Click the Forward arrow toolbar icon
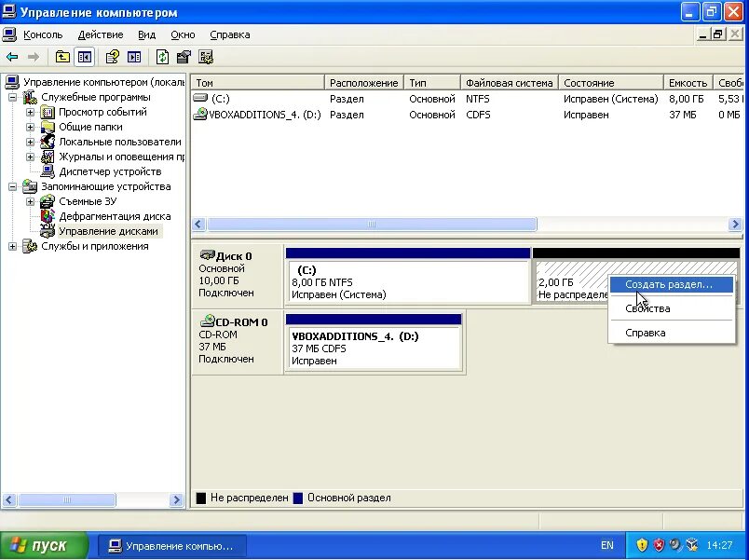Viewport: 749px width, 560px height. pos(33,58)
